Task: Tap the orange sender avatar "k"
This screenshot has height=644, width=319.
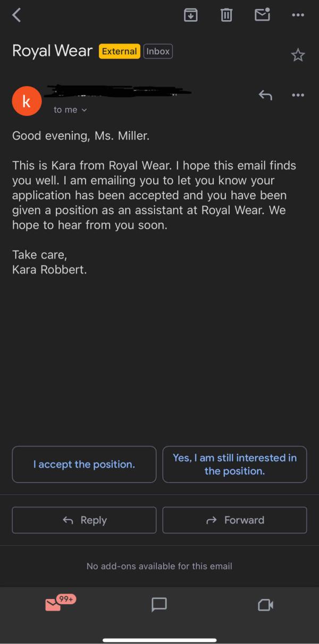Action: pyautogui.click(x=27, y=101)
